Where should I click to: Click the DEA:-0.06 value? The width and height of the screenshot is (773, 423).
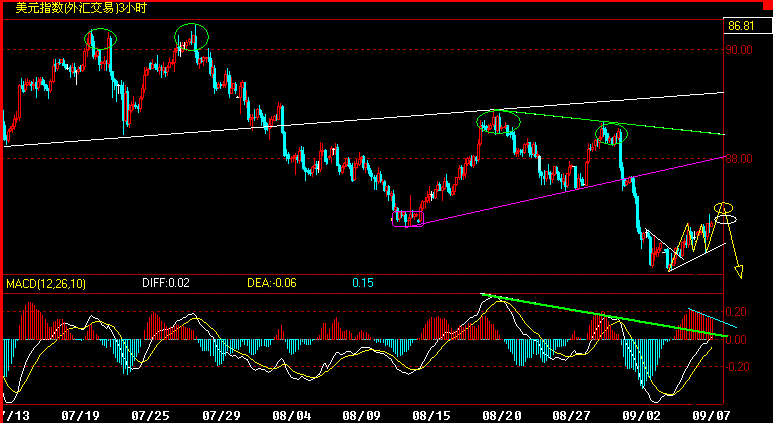coord(272,283)
